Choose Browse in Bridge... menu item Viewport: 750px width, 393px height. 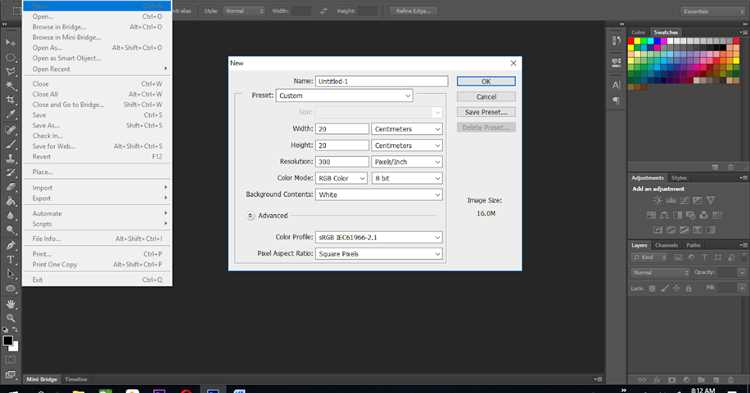click(x=97, y=27)
